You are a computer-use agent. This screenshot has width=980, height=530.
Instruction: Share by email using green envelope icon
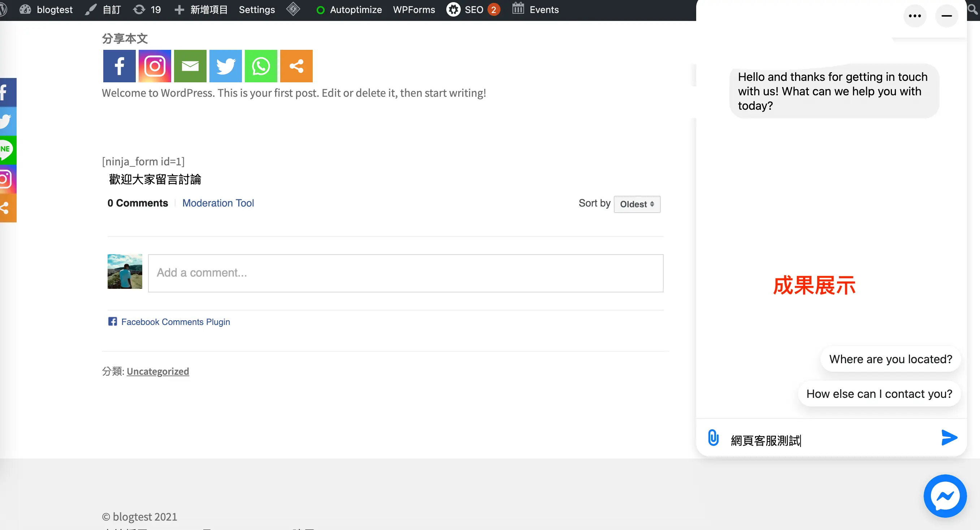click(190, 66)
